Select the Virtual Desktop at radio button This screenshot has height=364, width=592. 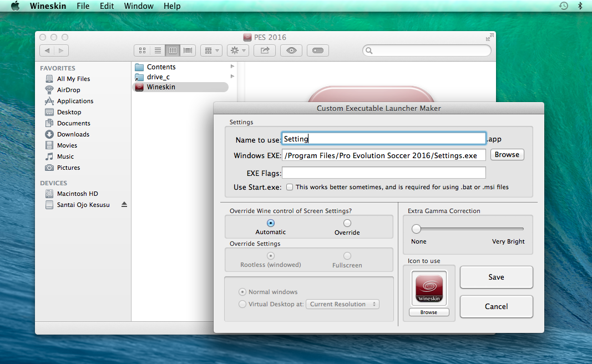click(x=242, y=304)
